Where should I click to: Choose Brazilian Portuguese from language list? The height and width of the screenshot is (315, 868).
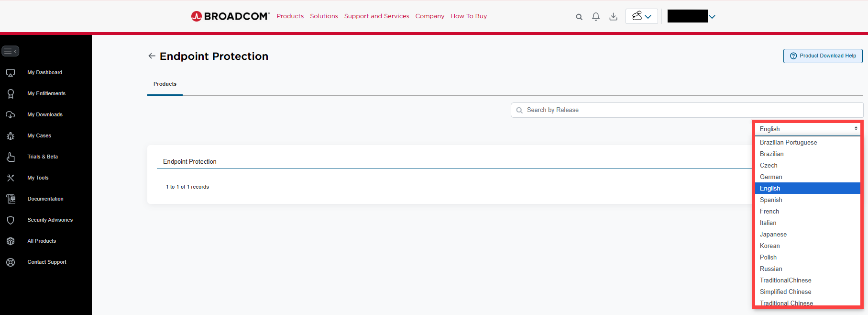pyautogui.click(x=808, y=143)
